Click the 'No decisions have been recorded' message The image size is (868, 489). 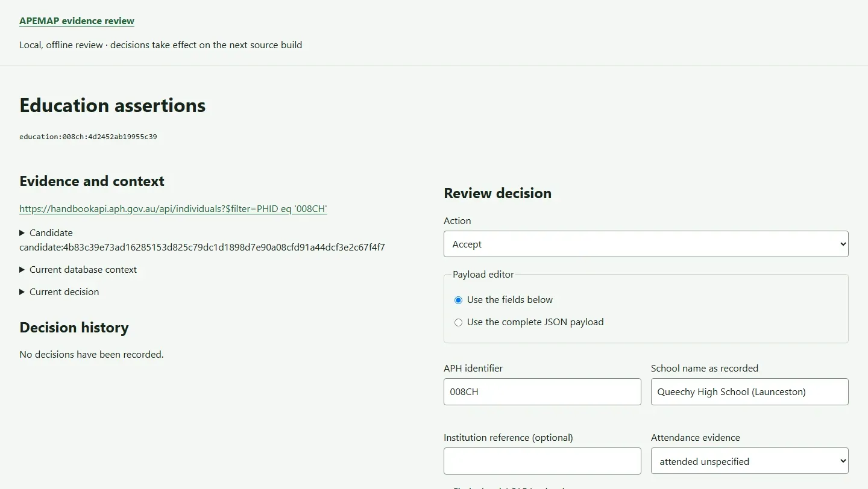click(x=92, y=355)
